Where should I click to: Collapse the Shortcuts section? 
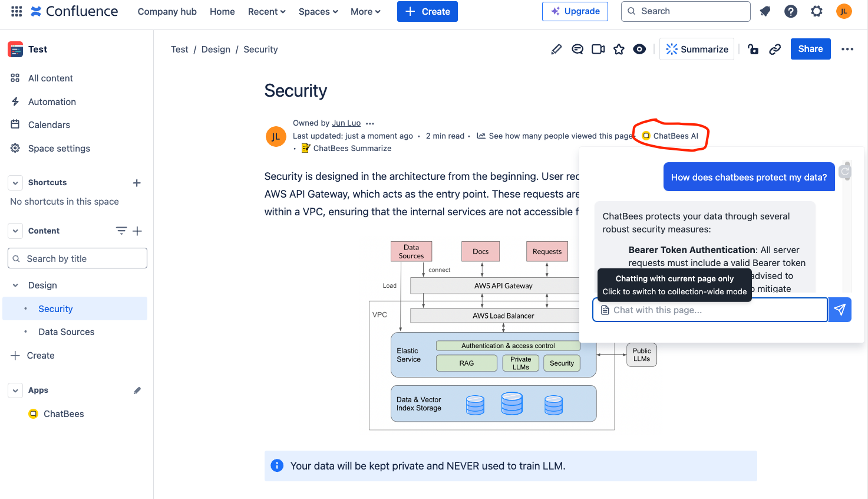coord(15,183)
